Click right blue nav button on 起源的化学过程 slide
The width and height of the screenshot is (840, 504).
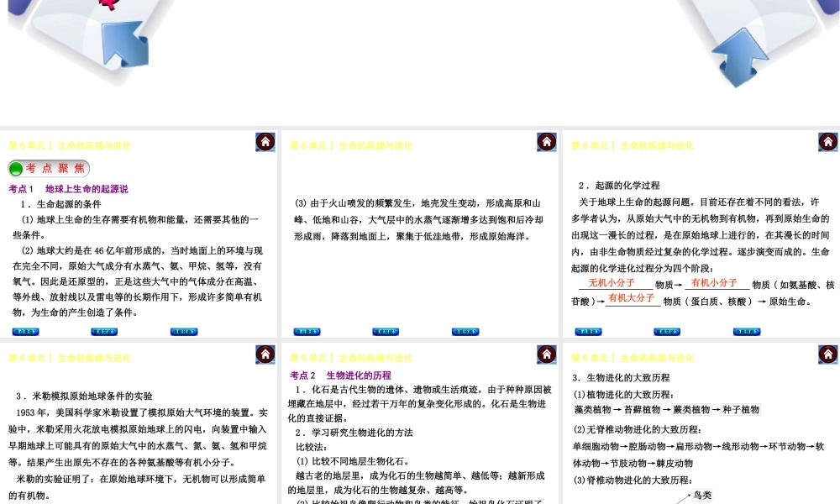tap(746, 332)
